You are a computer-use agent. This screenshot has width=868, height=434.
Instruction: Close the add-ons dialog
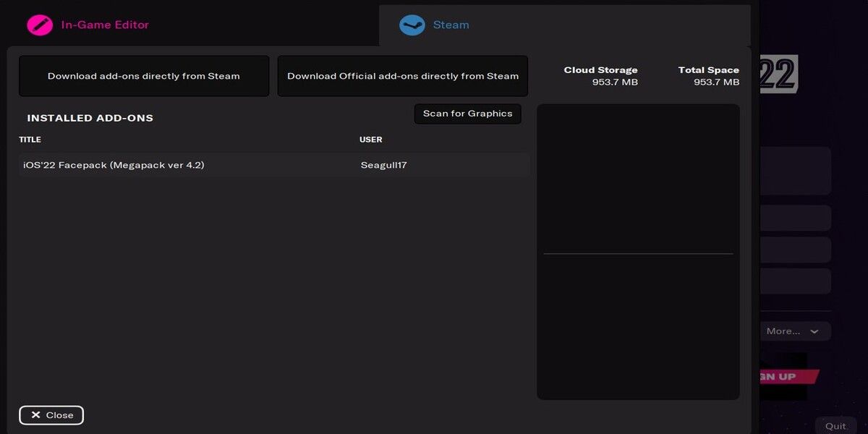tap(51, 415)
